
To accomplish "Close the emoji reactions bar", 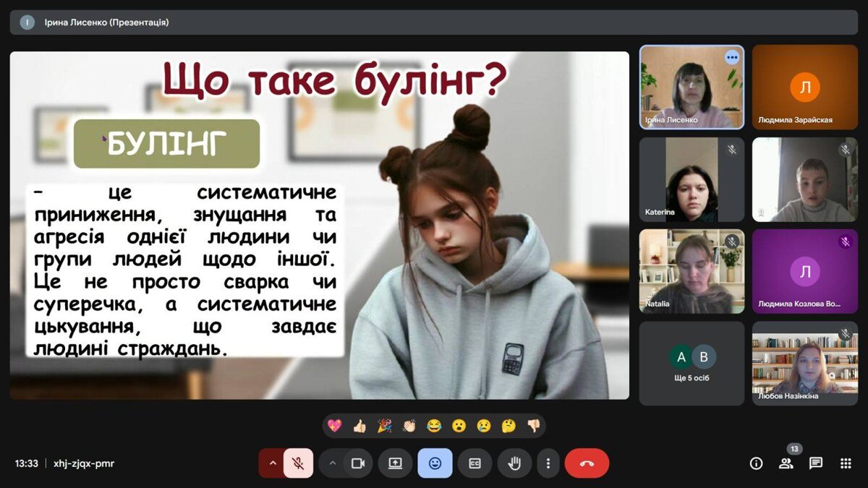I will pyautogui.click(x=435, y=463).
